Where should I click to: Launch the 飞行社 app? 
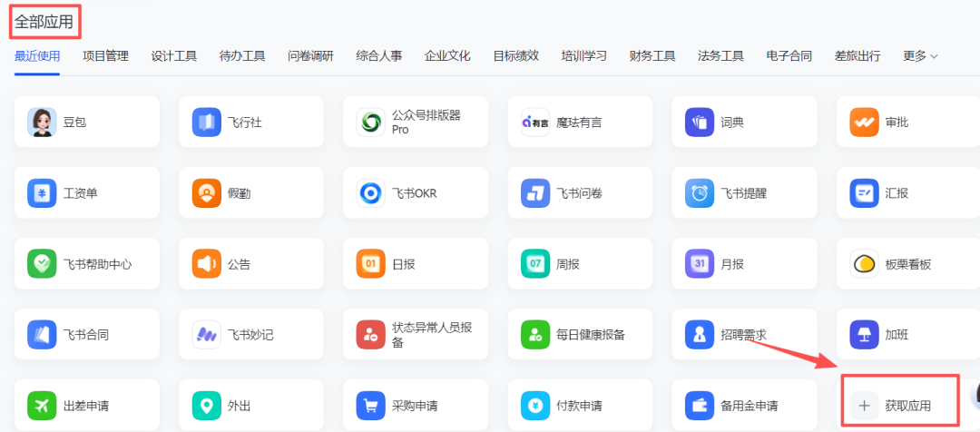point(207,122)
